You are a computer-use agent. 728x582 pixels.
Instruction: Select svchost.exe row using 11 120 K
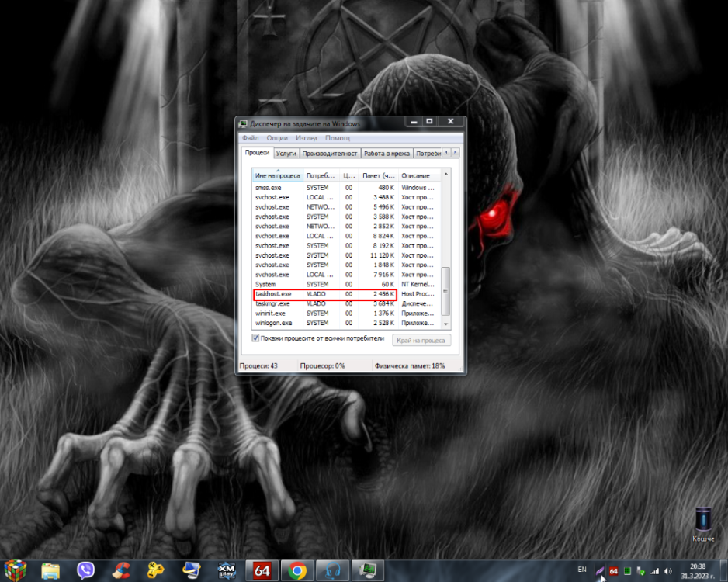[346, 255]
